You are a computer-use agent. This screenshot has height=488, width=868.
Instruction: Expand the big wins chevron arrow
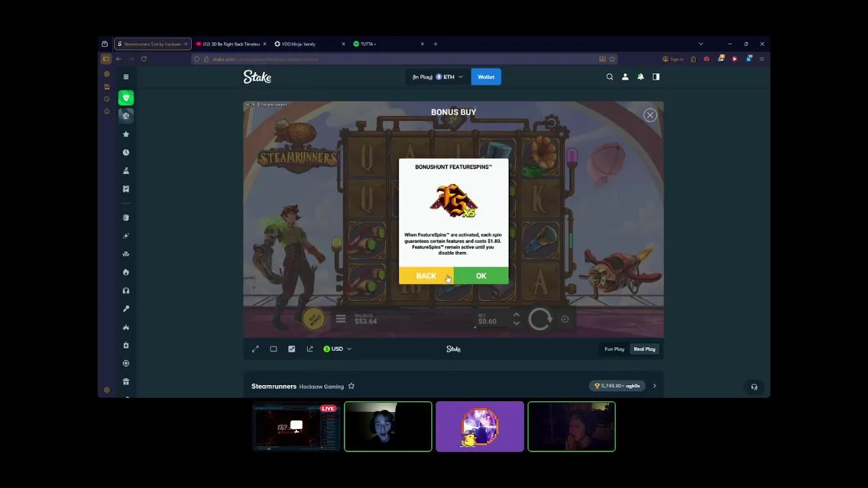pyautogui.click(x=654, y=386)
